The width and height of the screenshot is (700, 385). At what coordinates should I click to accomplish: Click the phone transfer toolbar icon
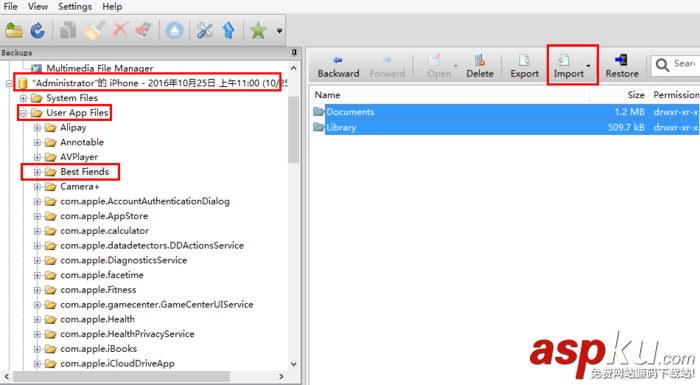pyautogui.click(x=144, y=31)
